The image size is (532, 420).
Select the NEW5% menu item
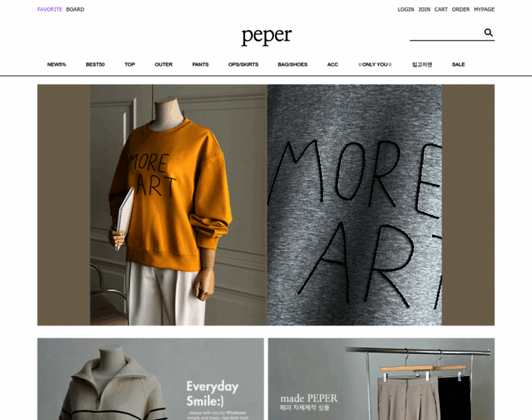pyautogui.click(x=57, y=64)
